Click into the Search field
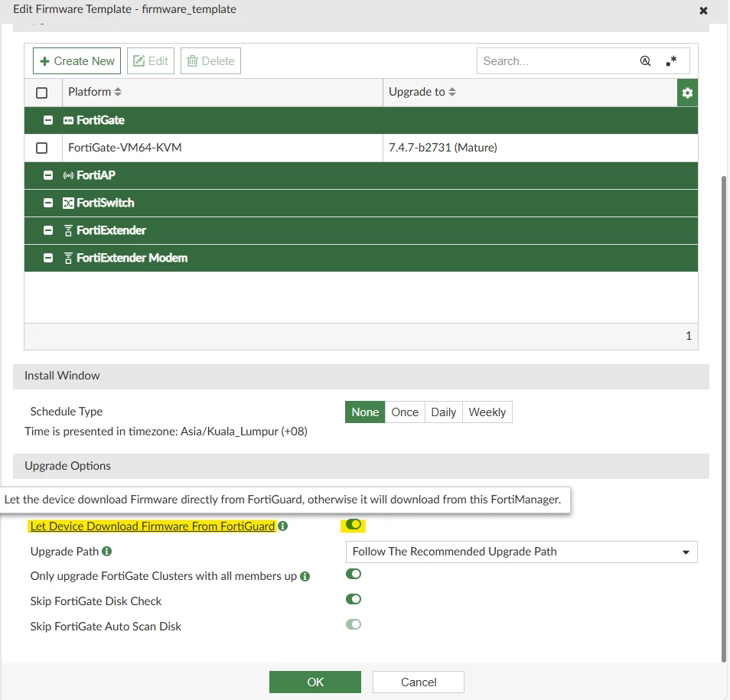The height and width of the screenshot is (700, 730). [x=556, y=61]
